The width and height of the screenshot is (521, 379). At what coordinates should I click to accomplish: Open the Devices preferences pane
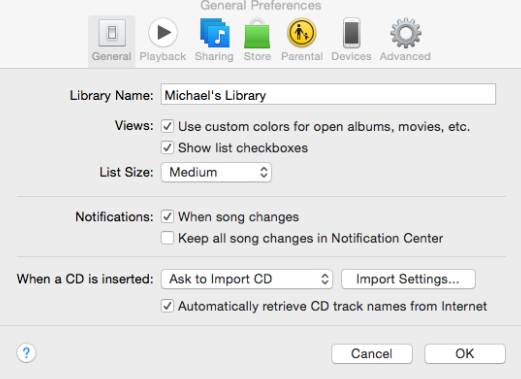pyautogui.click(x=351, y=41)
